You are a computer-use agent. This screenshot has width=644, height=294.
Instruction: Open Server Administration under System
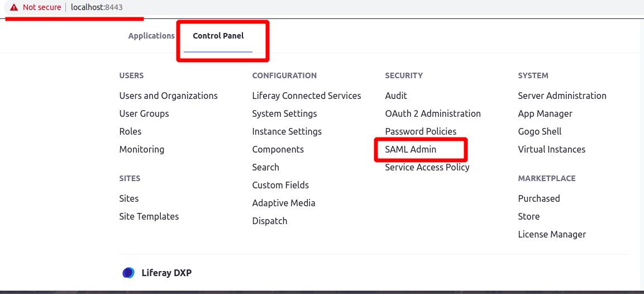coord(562,96)
